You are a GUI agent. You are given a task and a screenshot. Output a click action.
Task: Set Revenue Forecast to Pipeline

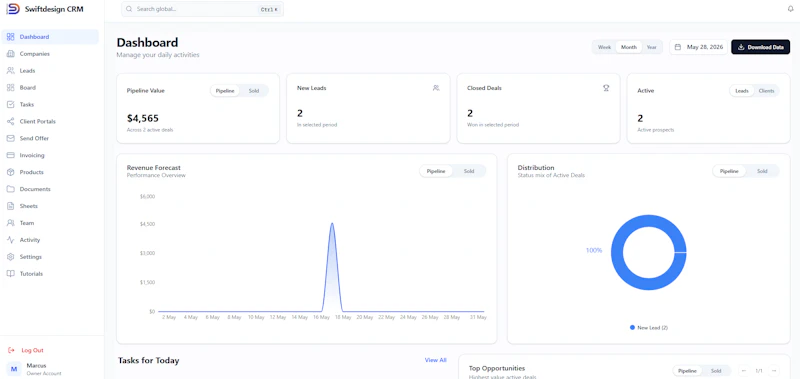point(436,171)
